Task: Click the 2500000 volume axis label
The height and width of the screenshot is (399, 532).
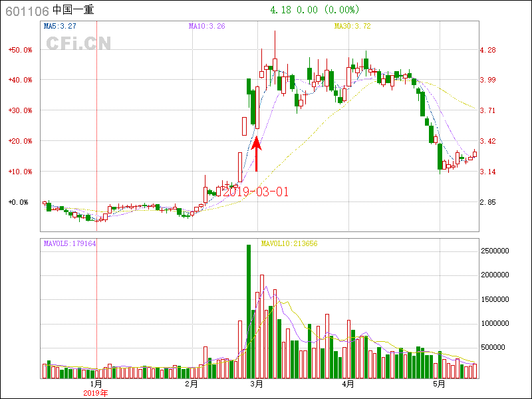Action: (495, 251)
